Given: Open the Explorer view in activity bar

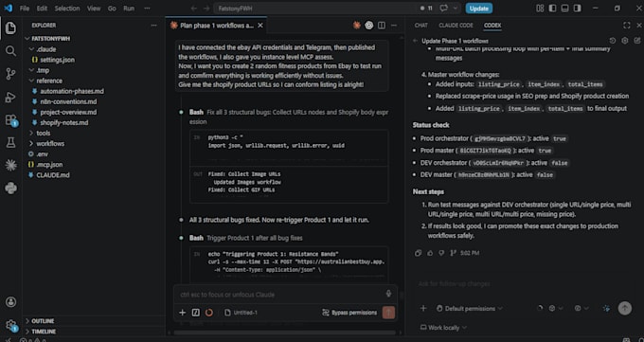Looking at the screenshot, I should pyautogui.click(x=10, y=28).
